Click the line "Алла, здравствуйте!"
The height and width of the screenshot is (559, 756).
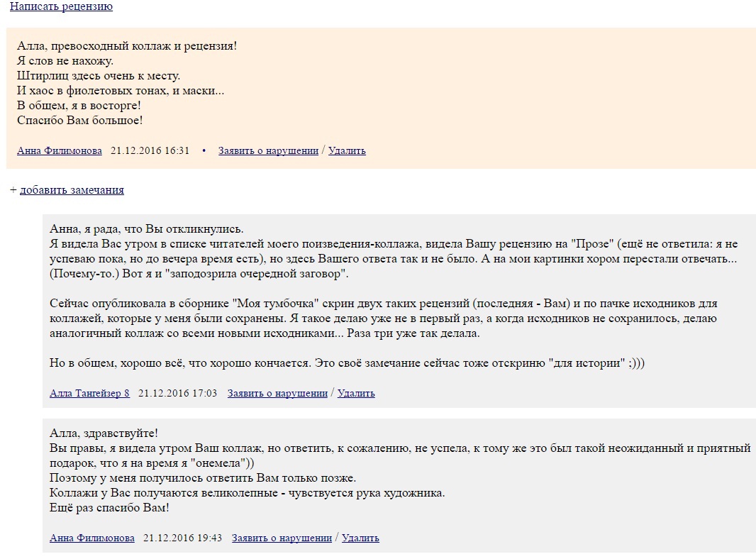[104, 433]
